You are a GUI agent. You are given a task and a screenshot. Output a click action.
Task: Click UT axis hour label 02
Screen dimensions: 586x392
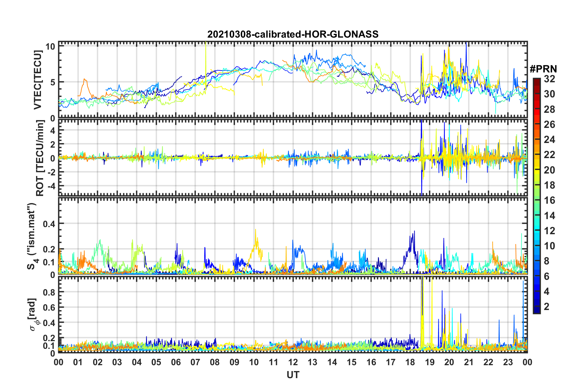[98, 362]
